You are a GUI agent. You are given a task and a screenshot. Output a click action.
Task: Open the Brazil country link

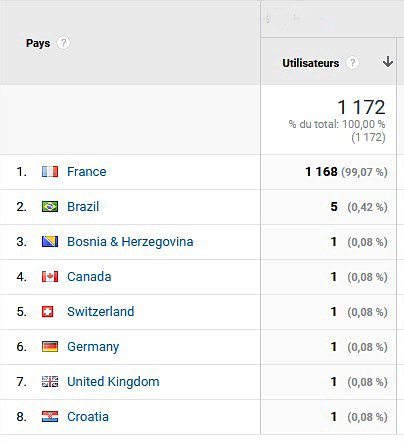83,207
